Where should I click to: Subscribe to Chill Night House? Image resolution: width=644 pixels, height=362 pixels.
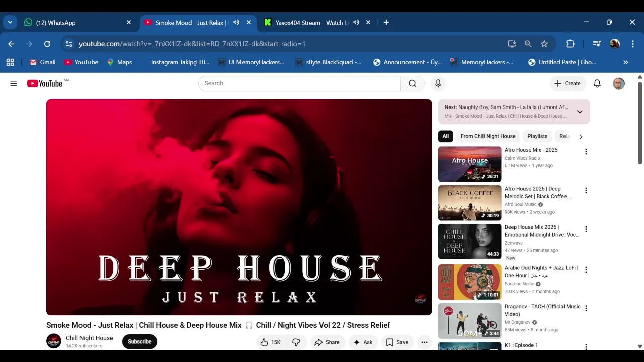point(140,342)
